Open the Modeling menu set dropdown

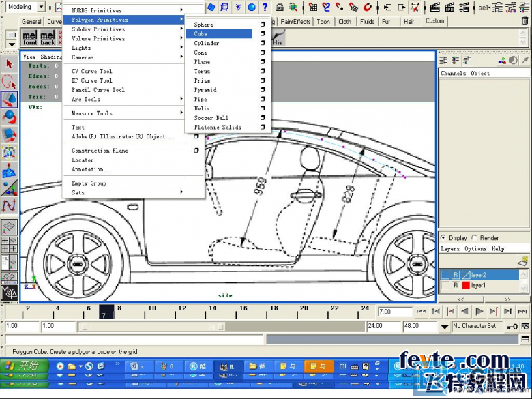click(41, 7)
